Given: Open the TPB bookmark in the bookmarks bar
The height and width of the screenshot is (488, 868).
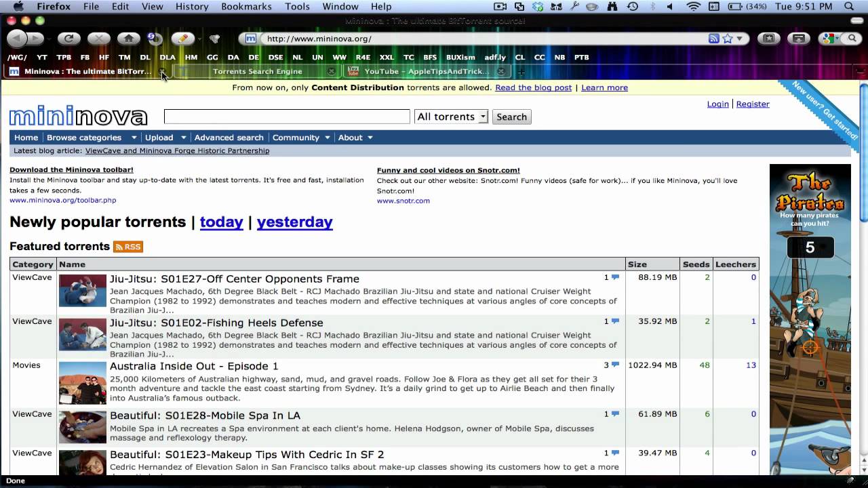Looking at the screenshot, I should (64, 58).
